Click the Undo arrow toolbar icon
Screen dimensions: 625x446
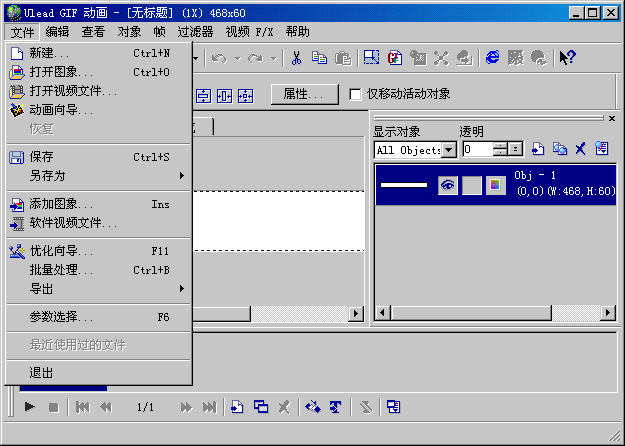[x=219, y=59]
